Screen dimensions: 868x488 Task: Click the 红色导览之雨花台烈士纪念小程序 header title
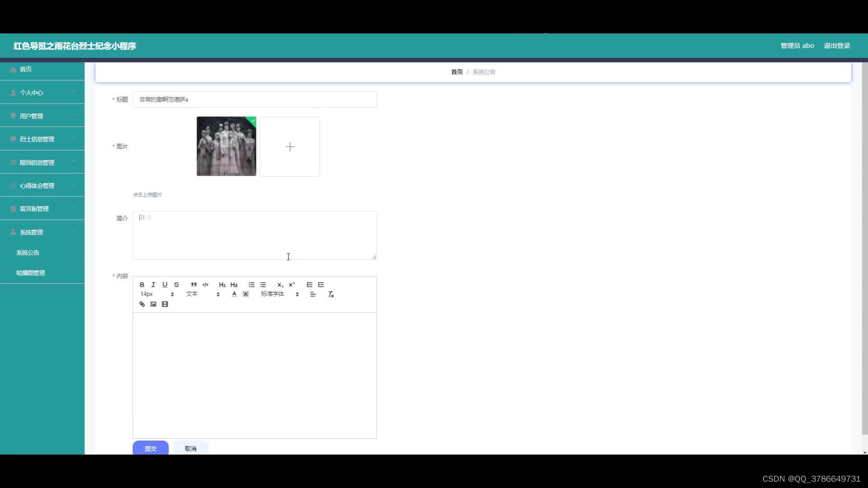[75, 46]
